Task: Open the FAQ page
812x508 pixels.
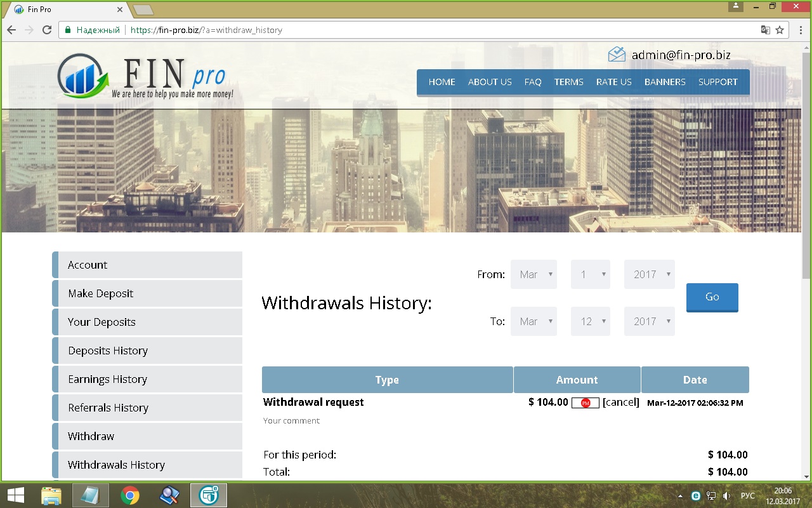Action: point(533,82)
